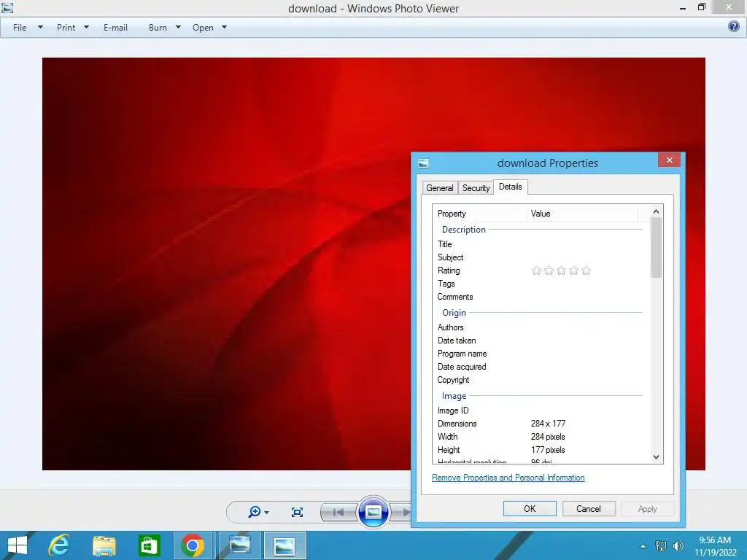Open the Burn menu
The height and width of the screenshot is (560, 747).
click(158, 28)
